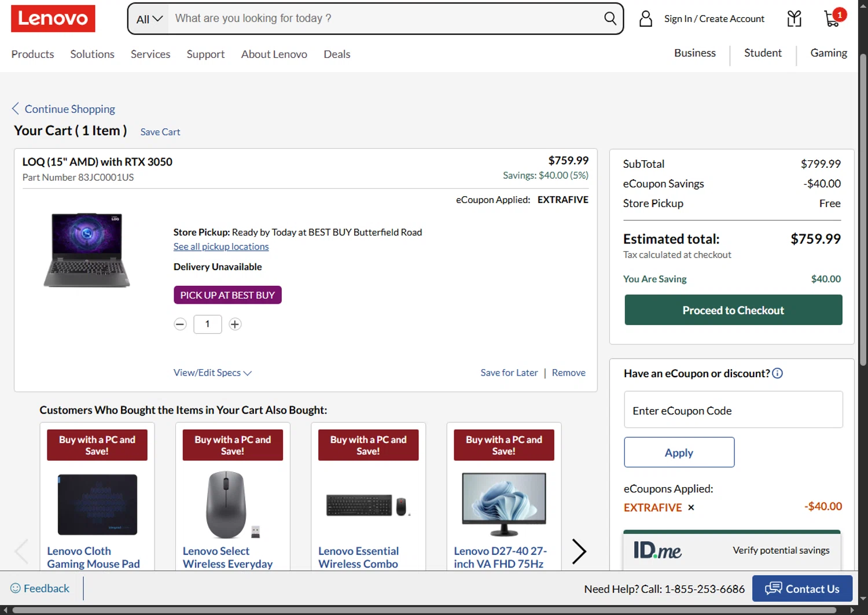Open Lenovo Cloth Gaming Mouse Pad title
The width and height of the screenshot is (868, 615).
93,557
